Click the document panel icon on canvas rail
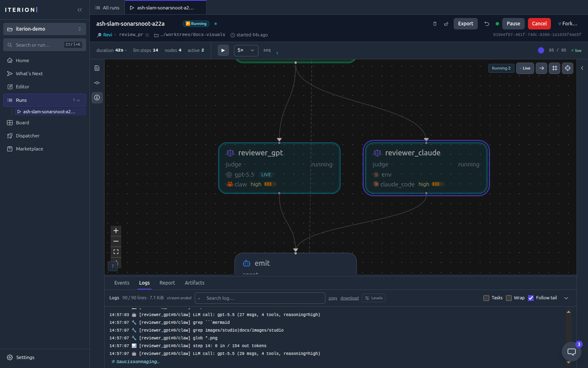The height and width of the screenshot is (368, 588). 97,68
